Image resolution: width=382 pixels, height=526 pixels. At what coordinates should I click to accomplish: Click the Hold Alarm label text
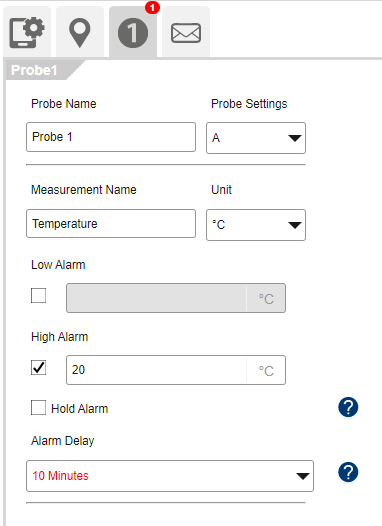(x=79, y=409)
